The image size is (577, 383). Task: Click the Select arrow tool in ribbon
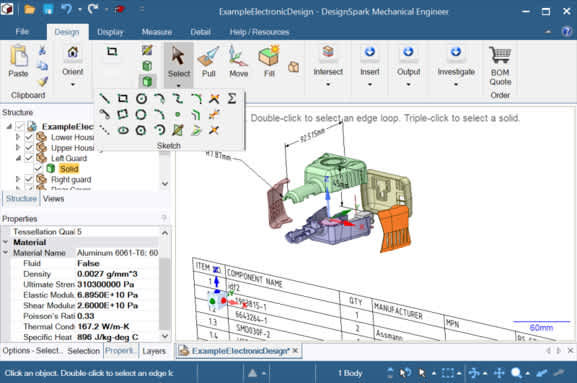tap(178, 61)
